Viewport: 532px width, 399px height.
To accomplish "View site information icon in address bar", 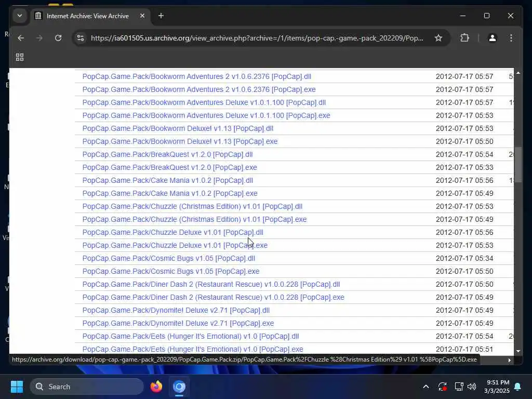I will 81,38.
